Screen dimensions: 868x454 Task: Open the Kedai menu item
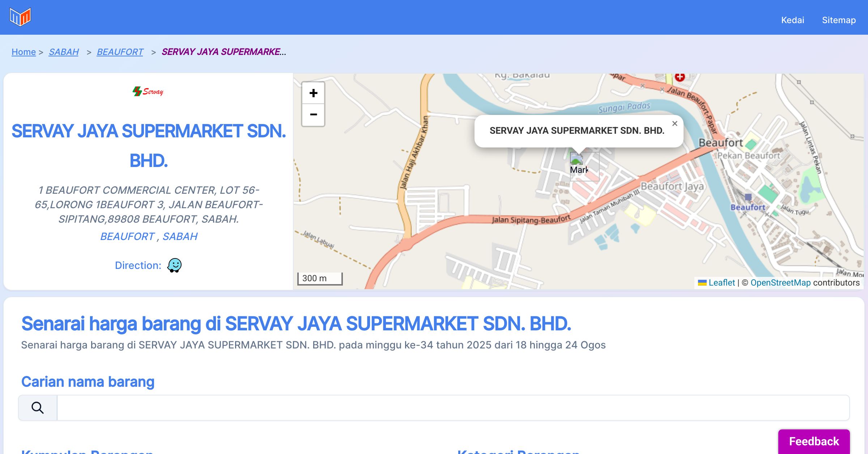(x=792, y=20)
